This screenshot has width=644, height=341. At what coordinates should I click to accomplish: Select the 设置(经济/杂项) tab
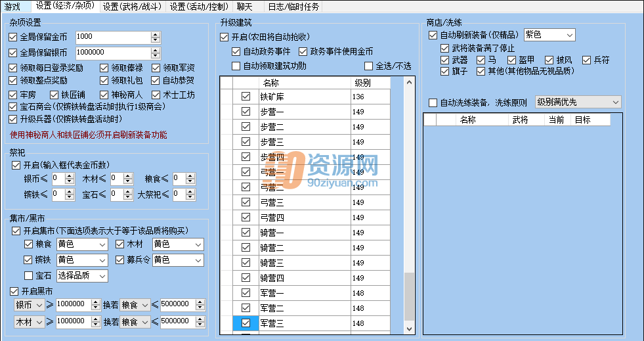click(65, 6)
